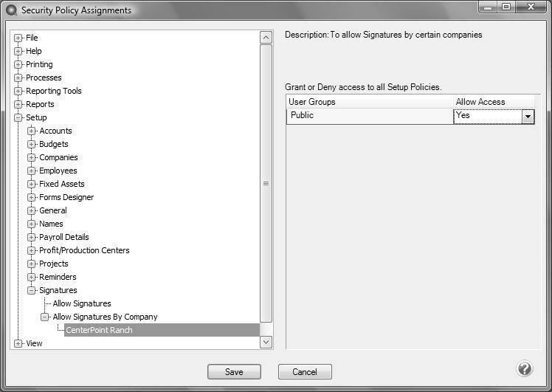Select the Allow Signatures policy item
The height and width of the screenshot is (392, 552).
82,303
